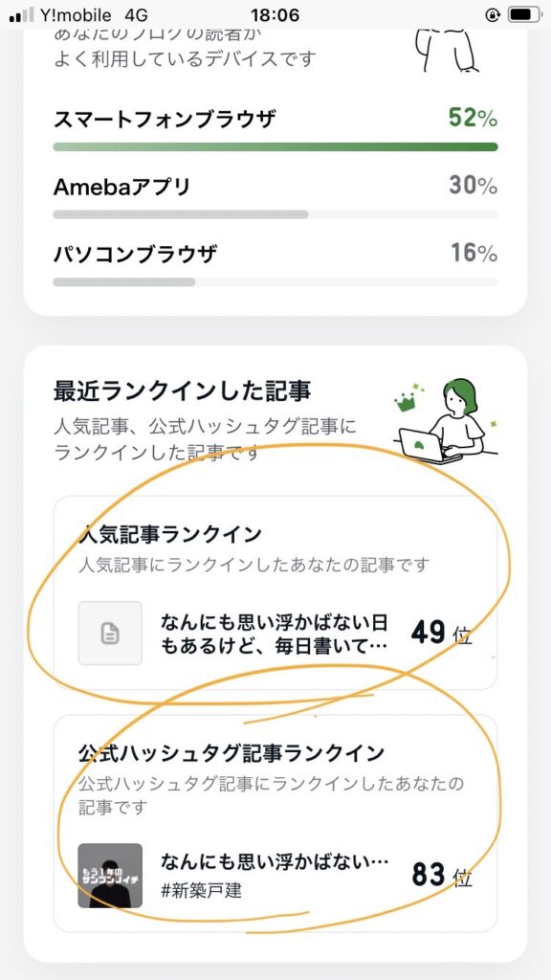Tap the Y!mobile carrier label
This screenshot has height=980, width=551.
[x=75, y=15]
